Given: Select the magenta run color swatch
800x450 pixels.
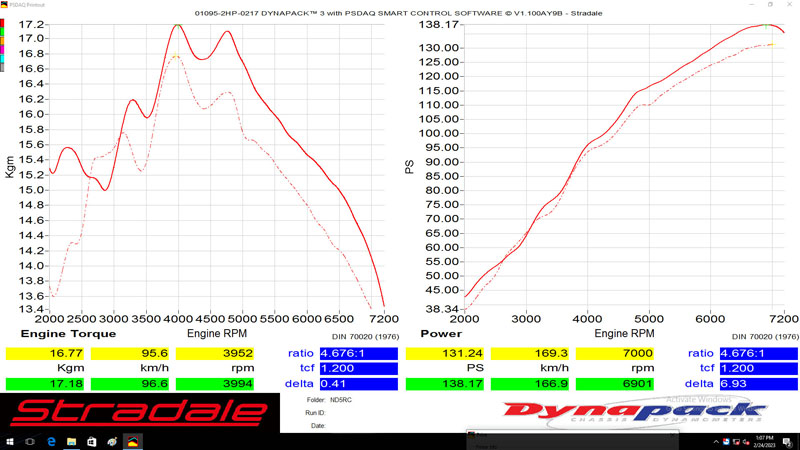Looking at the screenshot, I should pos(2,49).
